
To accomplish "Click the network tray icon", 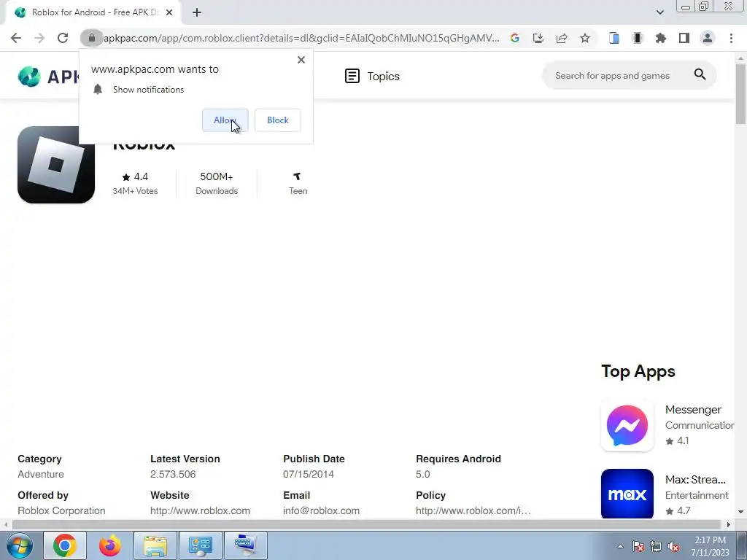I will pos(656,546).
